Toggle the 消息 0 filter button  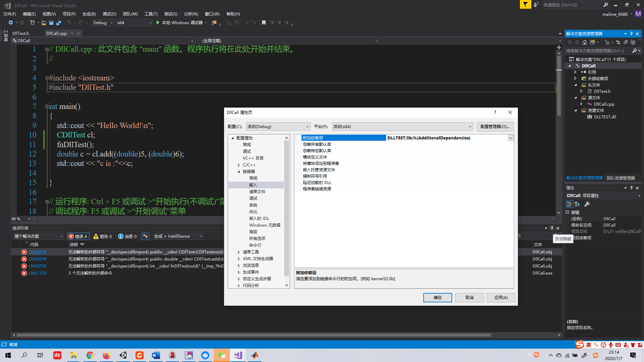[127, 236]
